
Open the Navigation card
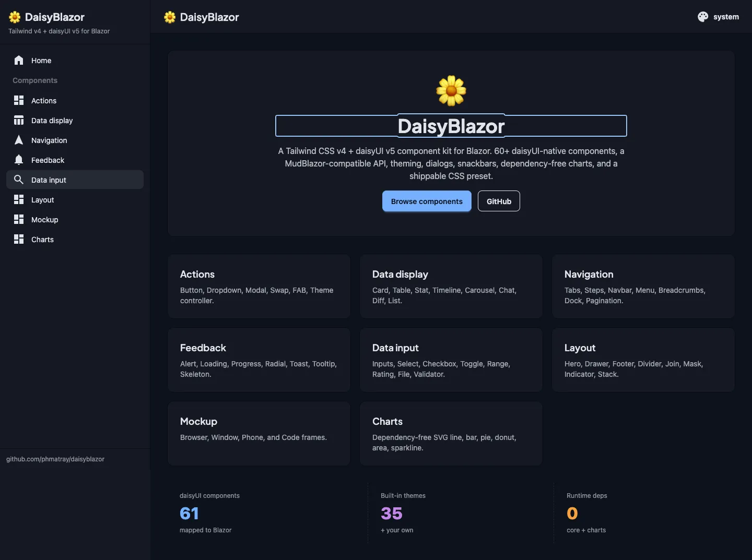(x=643, y=287)
